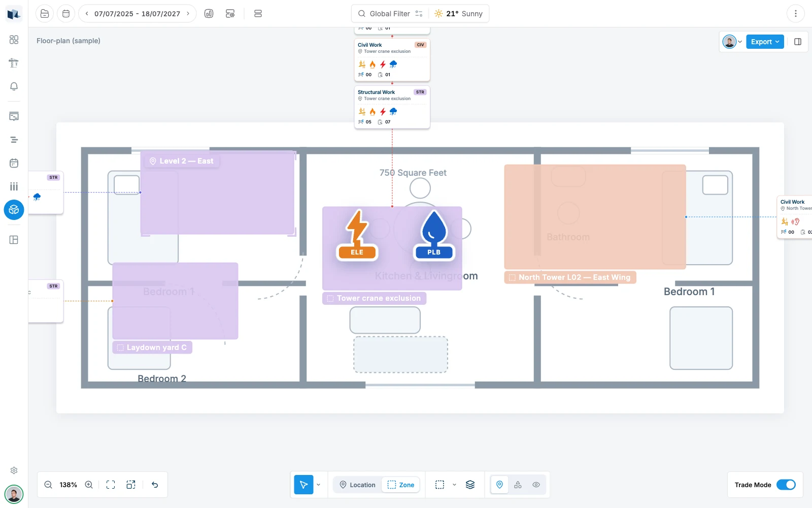Click the zoom in magnifier icon
Screen dimensions: 812x508
coord(89,485)
